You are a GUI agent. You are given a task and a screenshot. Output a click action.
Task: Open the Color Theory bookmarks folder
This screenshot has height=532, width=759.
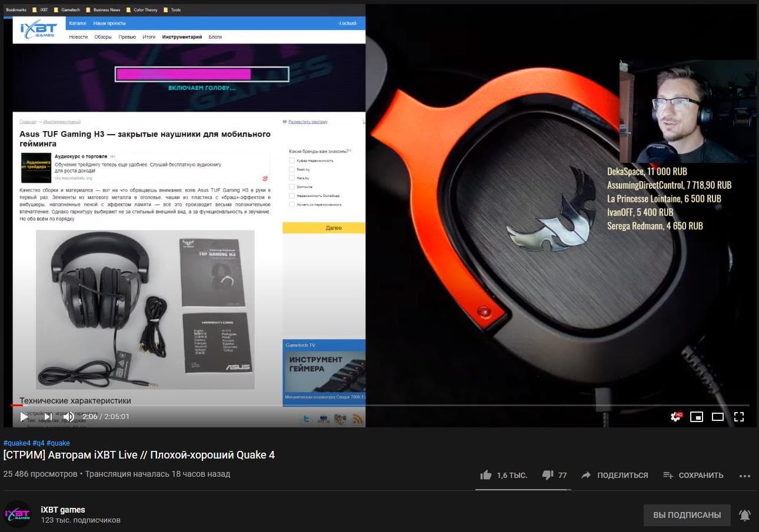coord(142,10)
